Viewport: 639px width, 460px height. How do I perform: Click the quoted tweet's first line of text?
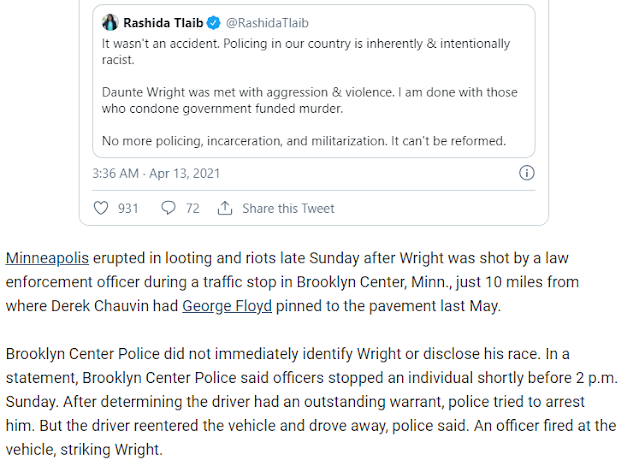point(306,44)
